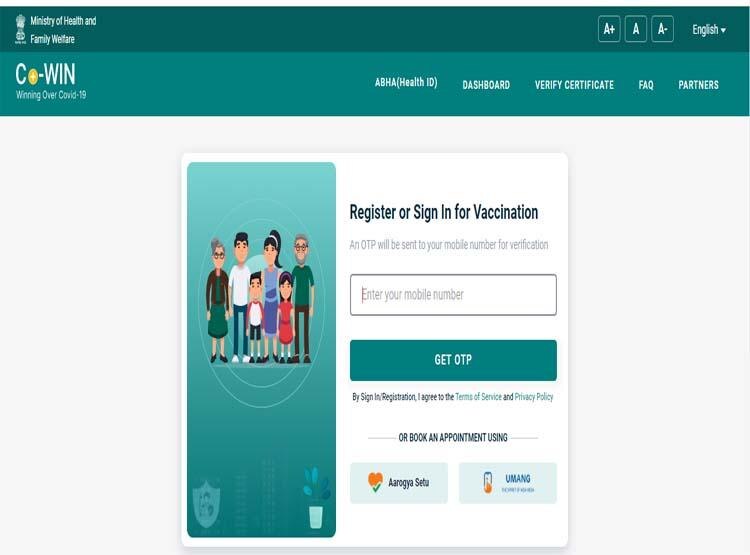750x555 pixels.
Task: Book appointment using Aarogya Setu button
Action: pyautogui.click(x=399, y=483)
